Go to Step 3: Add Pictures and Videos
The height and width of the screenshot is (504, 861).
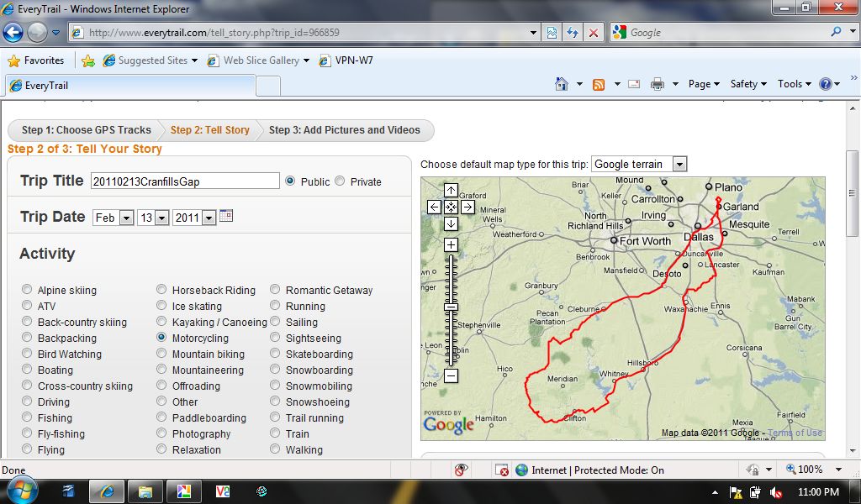coord(344,130)
